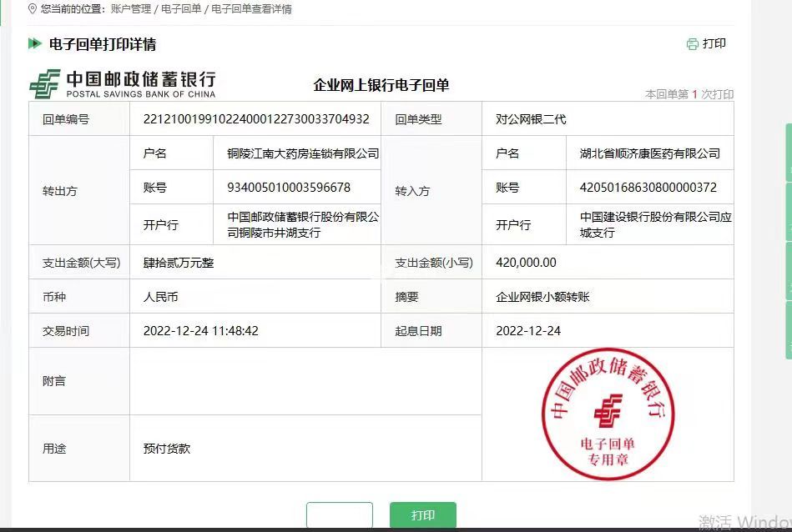Select payer account number 934005010003596678

[289, 188]
